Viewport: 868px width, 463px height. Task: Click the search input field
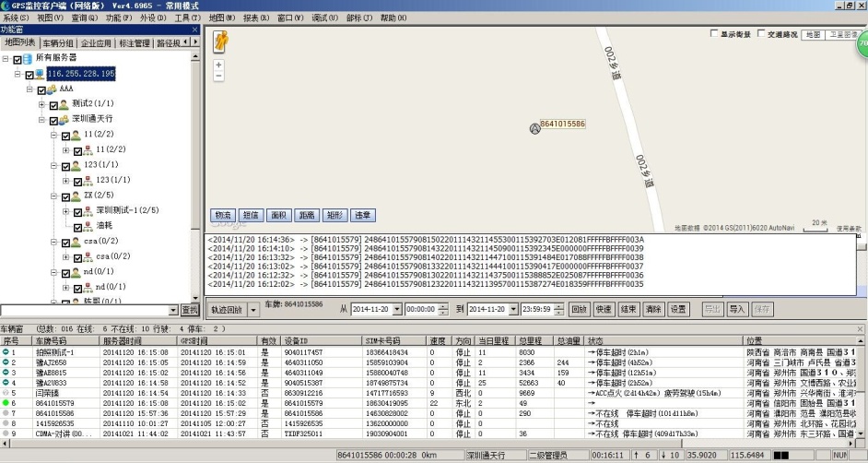84,311
